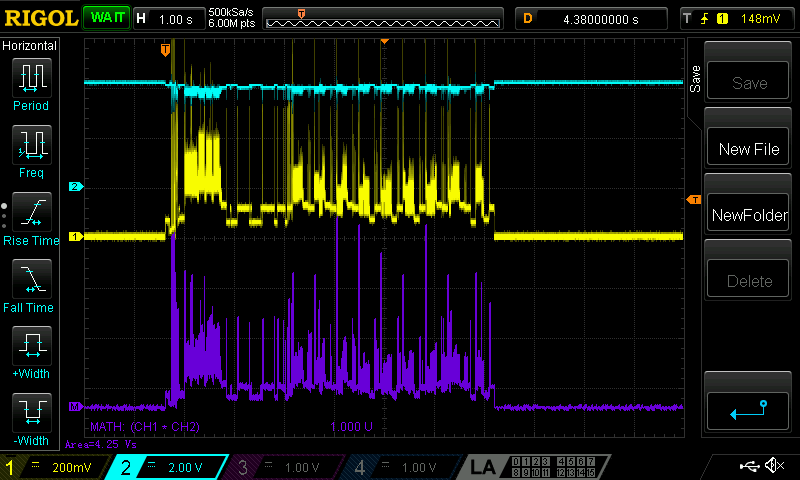Click the delay 4.38000000 s readout

click(x=590, y=18)
